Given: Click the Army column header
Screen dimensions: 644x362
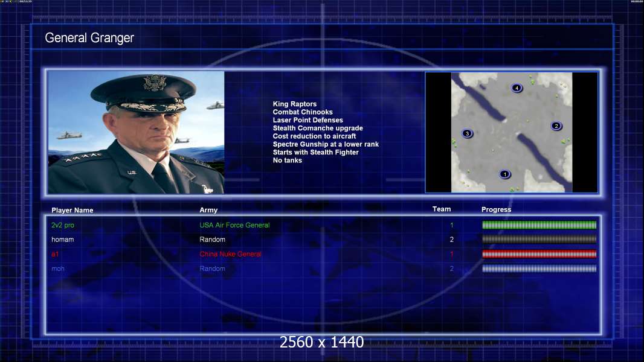Looking at the screenshot, I should click(208, 210).
